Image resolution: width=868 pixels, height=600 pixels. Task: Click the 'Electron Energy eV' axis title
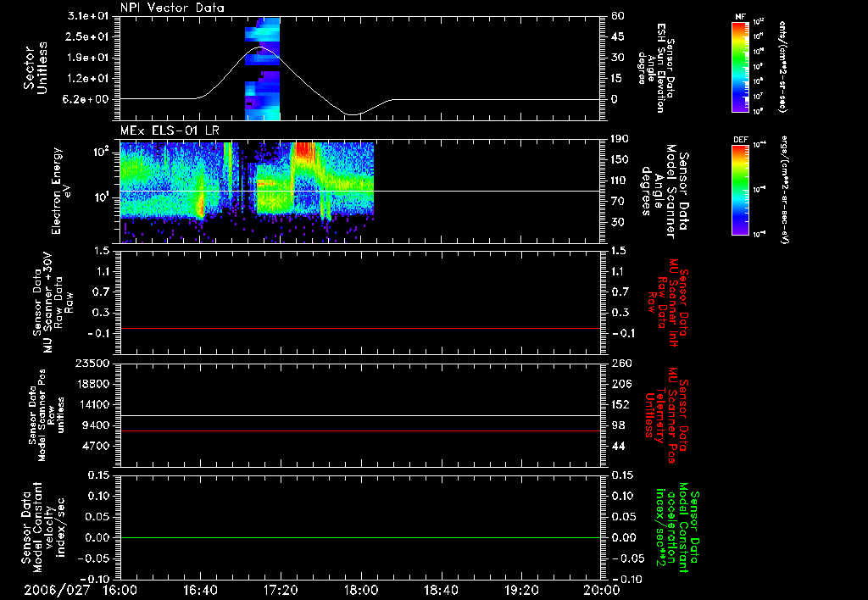61,191
